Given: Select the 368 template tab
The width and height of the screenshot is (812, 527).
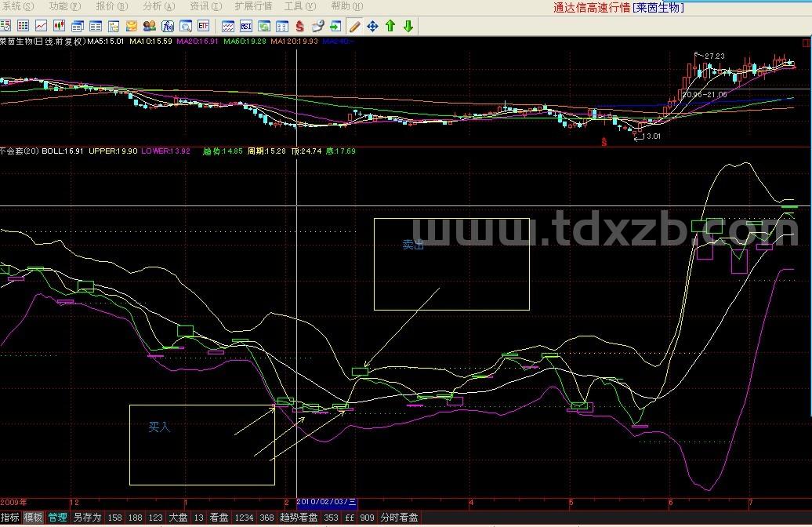Looking at the screenshot, I should 266,517.
